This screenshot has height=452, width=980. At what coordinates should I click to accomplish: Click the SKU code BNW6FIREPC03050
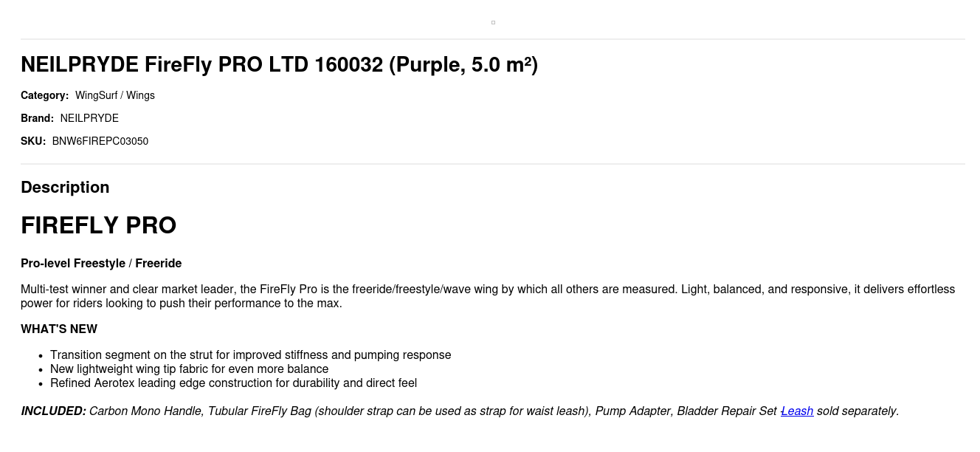click(x=100, y=141)
